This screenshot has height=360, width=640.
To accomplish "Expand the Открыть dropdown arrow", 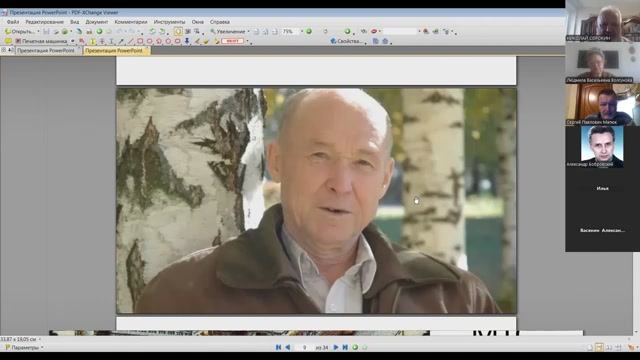I will pos(38,31).
